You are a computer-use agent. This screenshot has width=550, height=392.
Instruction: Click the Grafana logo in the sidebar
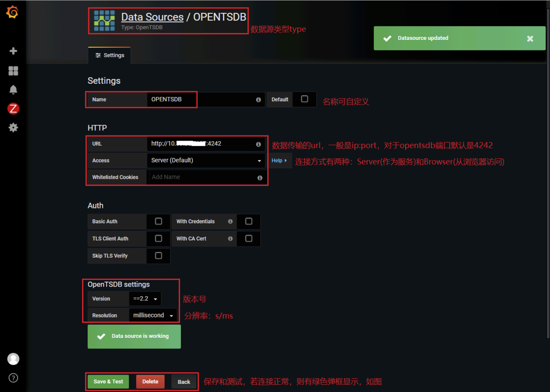[x=13, y=12]
